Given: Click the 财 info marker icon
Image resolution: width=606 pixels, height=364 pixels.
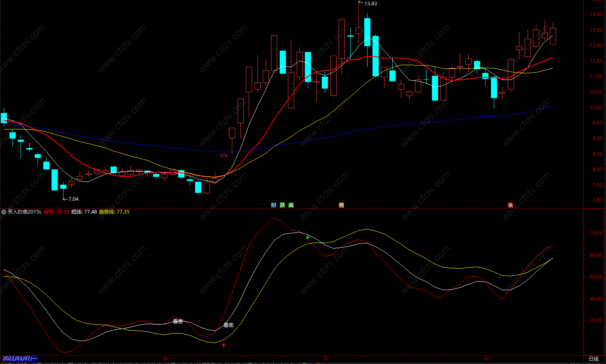Looking at the screenshot, I should pyautogui.click(x=274, y=205).
